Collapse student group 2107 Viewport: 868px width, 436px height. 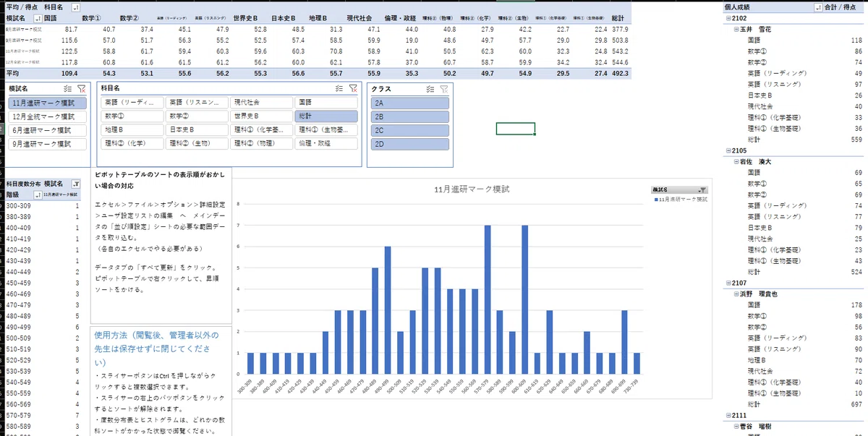728,283
